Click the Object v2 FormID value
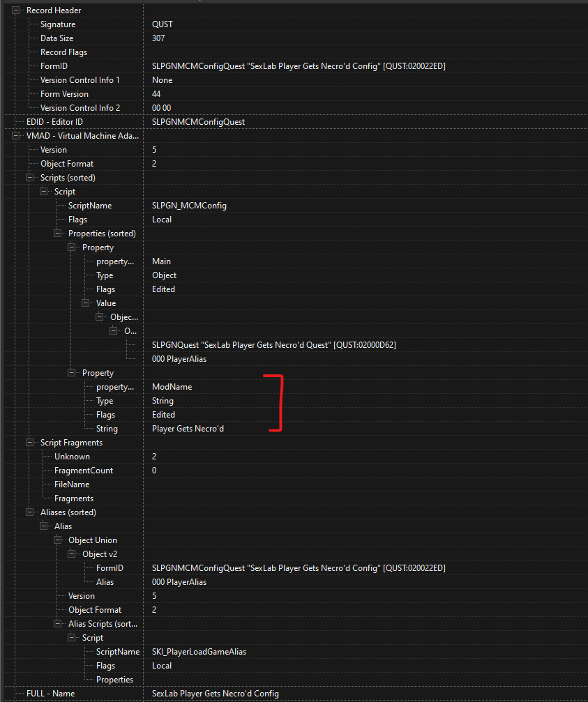This screenshot has width=588, height=702. (299, 567)
